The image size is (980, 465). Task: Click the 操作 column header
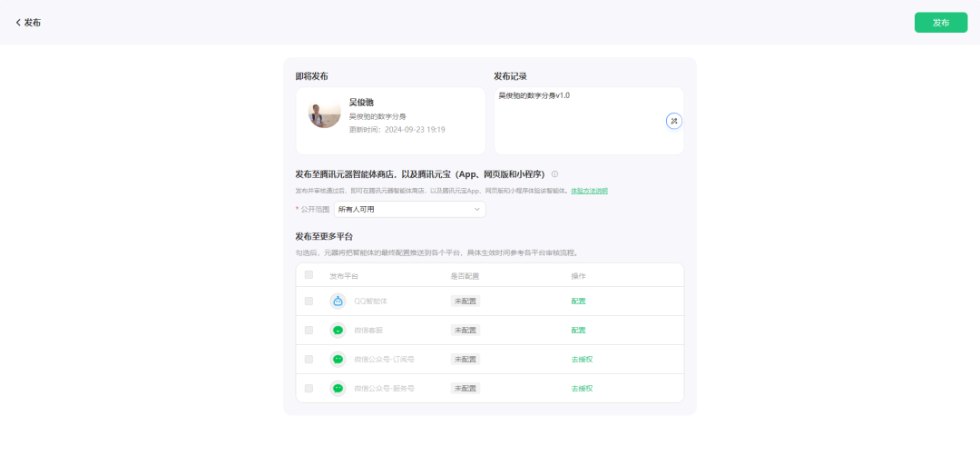[578, 276]
